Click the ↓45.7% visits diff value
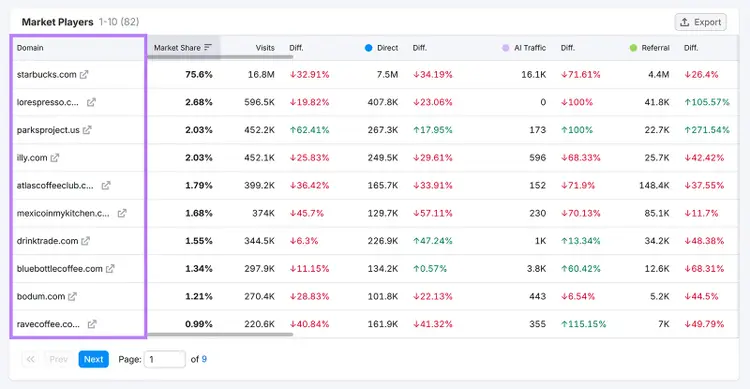 [306, 213]
